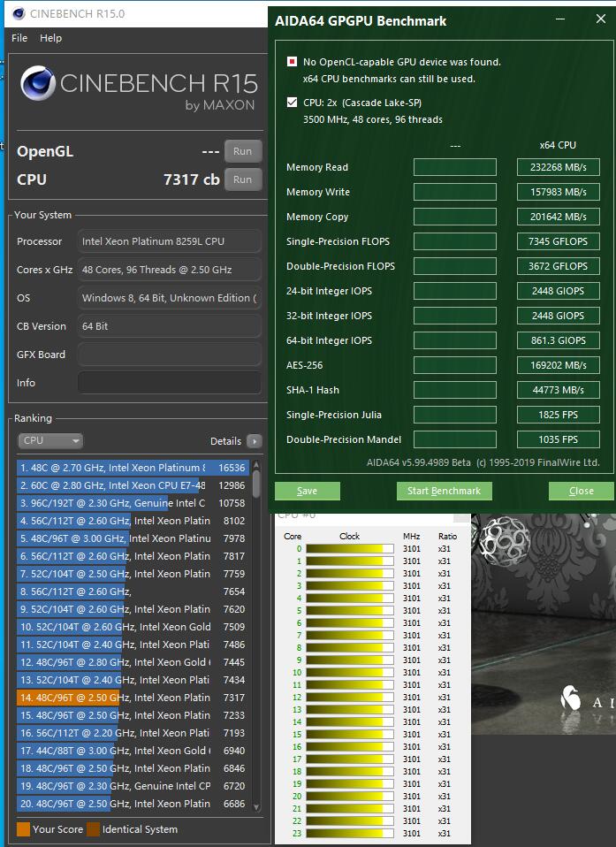
Task: Click the Double-Precision FLOPS 3672 GFLOPS value
Action: pyautogui.click(x=559, y=266)
